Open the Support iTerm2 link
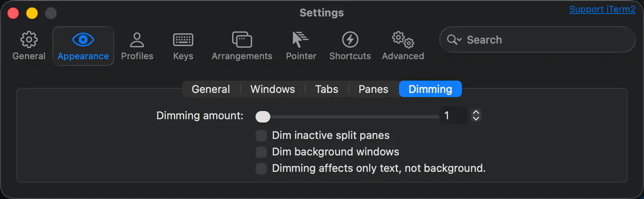 click(x=602, y=9)
